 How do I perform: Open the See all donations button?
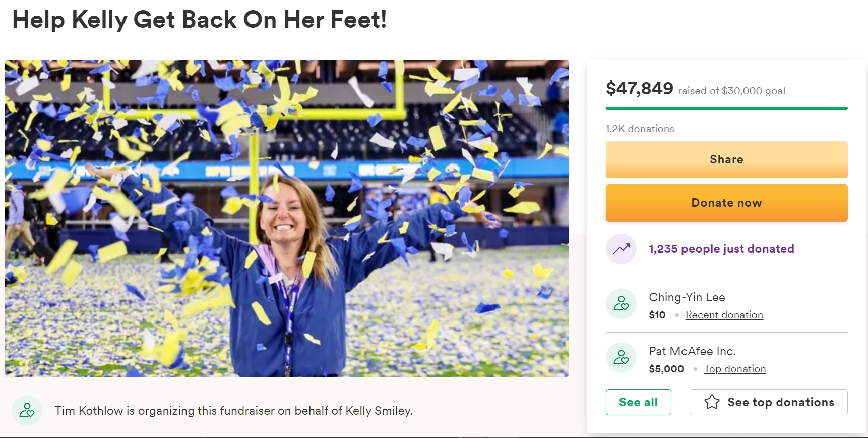point(638,402)
